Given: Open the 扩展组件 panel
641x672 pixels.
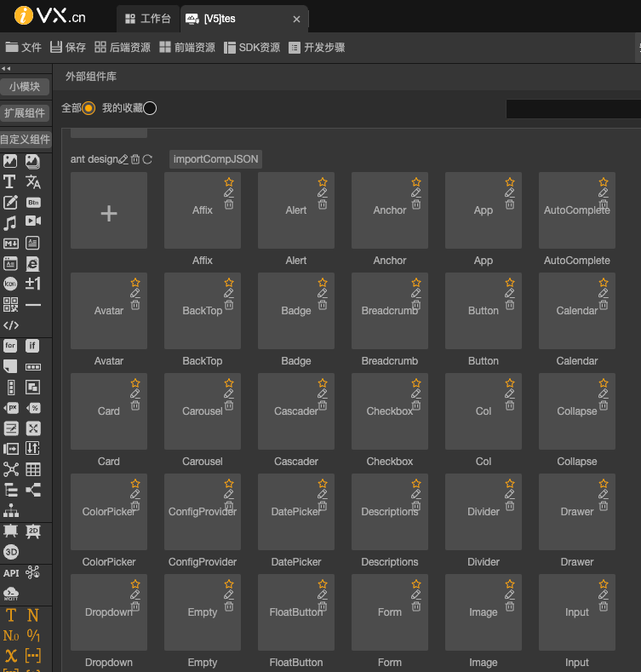Looking at the screenshot, I should coord(25,112).
